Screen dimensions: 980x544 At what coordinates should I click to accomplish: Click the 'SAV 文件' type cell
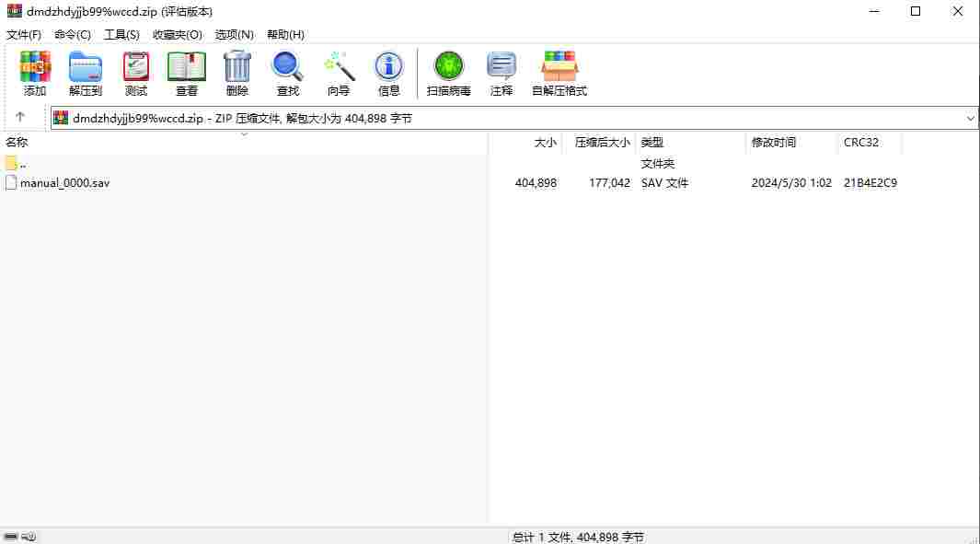click(x=664, y=183)
